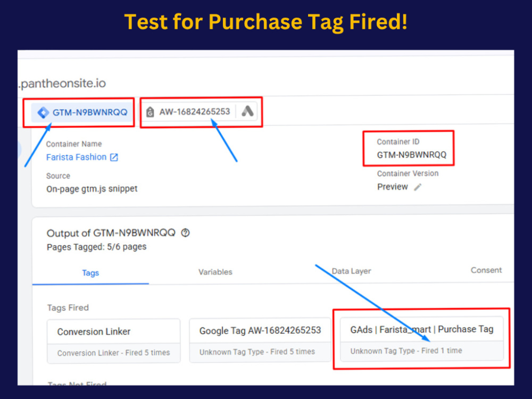Select the AW-16824265253 Google tag chip
Image resolution: width=532 pixels, height=399 pixels.
201,112
